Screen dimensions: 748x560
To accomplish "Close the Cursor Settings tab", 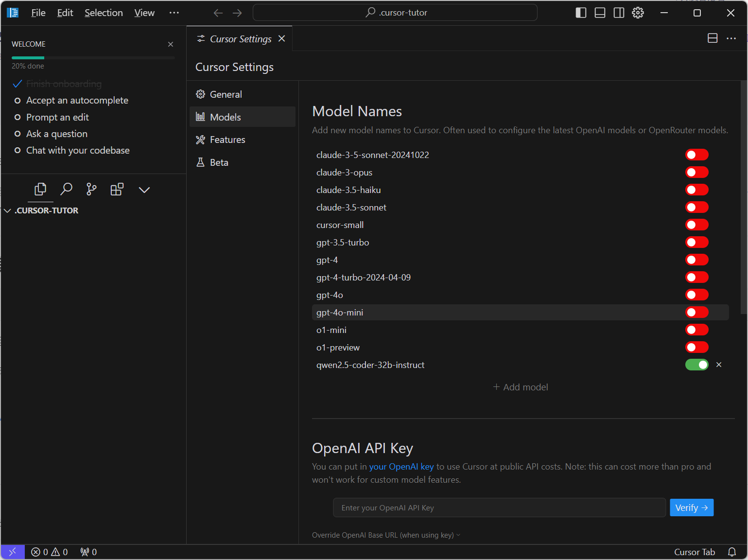I will point(282,38).
